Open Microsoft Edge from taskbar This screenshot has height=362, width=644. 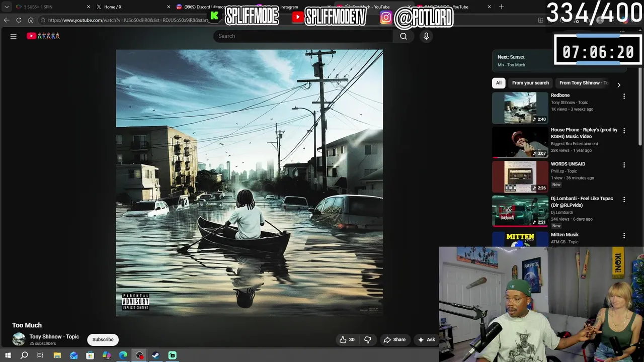tap(123, 355)
